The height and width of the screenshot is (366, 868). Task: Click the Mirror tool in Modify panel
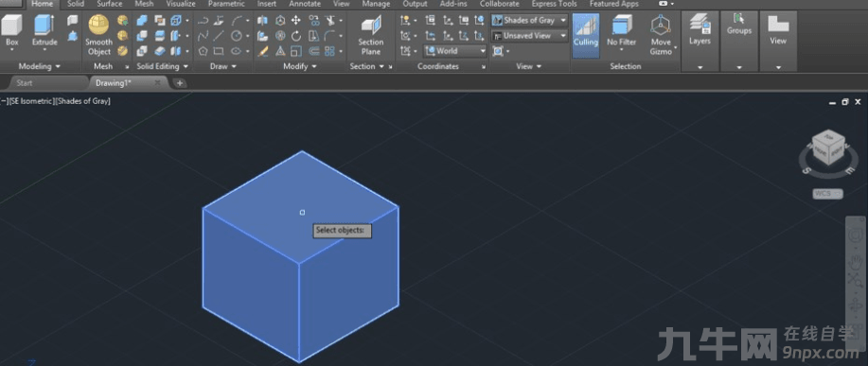(263, 21)
